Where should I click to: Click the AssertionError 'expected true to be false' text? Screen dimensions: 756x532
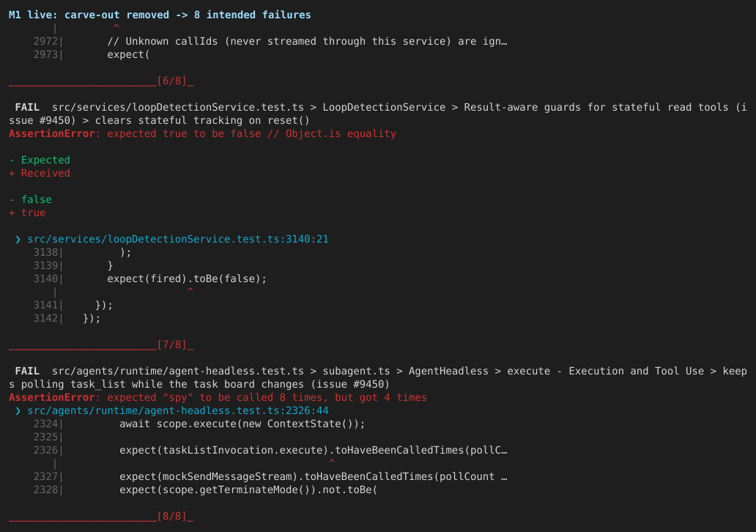pos(202,133)
